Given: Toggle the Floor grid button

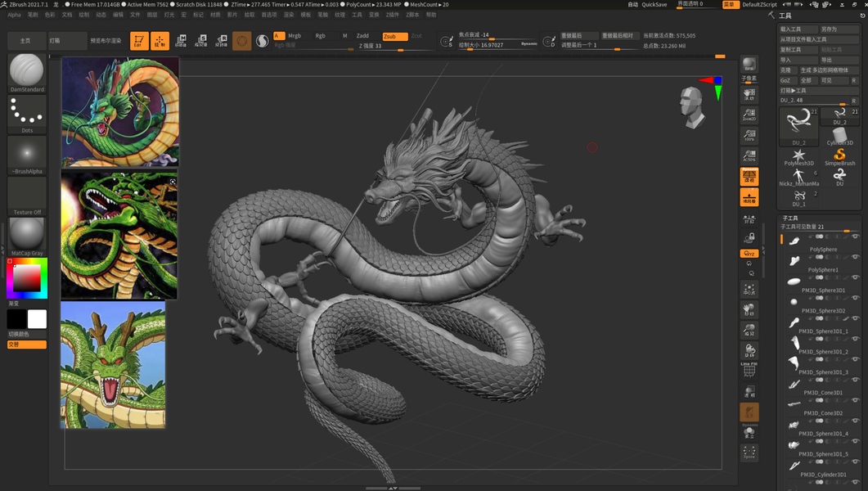Looking at the screenshot, I should pos(749,197).
